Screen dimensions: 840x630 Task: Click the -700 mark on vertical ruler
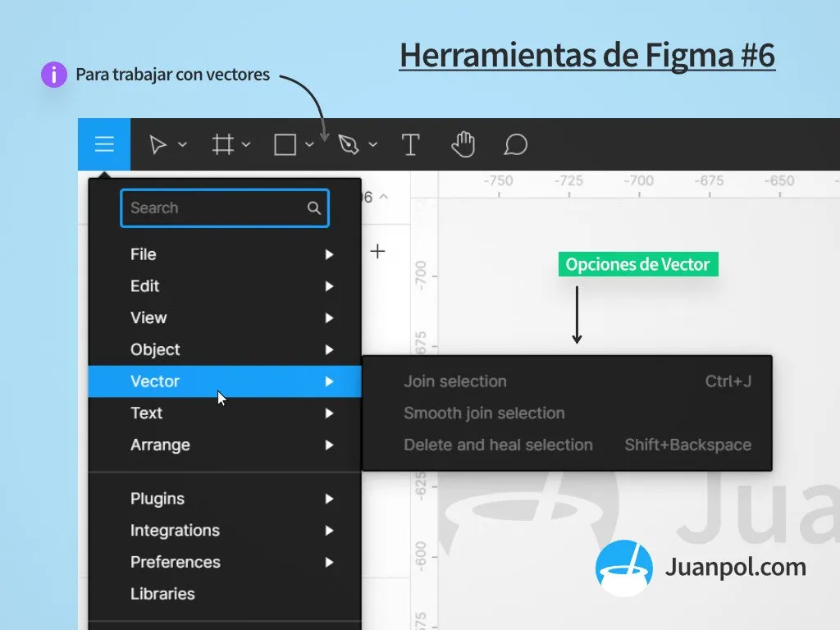click(x=421, y=276)
